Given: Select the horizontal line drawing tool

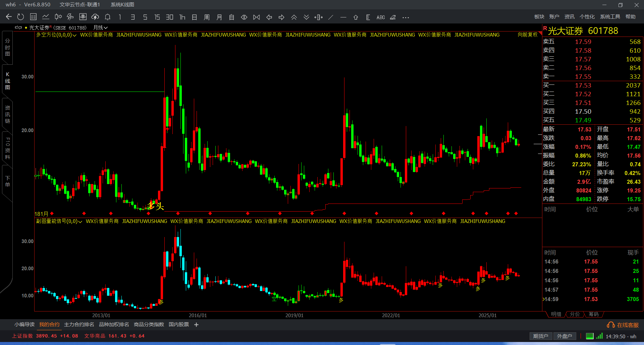Looking at the screenshot, I should tap(343, 17).
